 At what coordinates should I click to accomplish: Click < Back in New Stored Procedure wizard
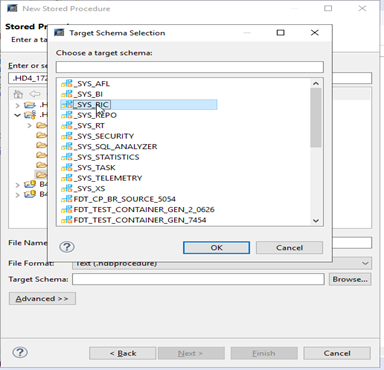pos(123,353)
